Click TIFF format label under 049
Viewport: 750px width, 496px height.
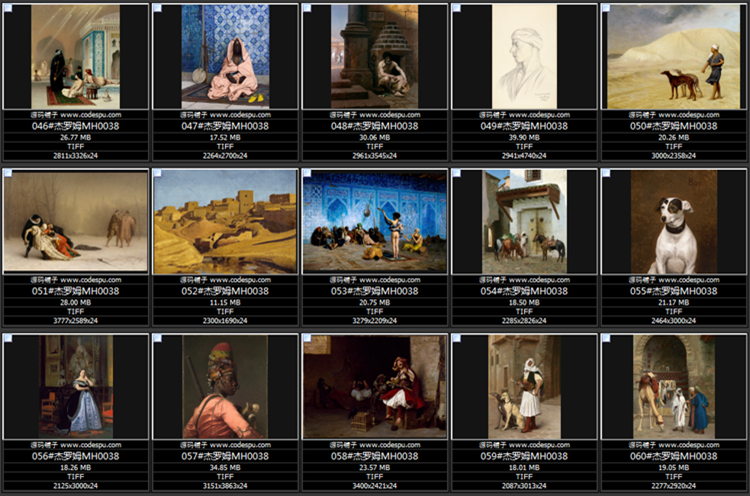[x=524, y=146]
